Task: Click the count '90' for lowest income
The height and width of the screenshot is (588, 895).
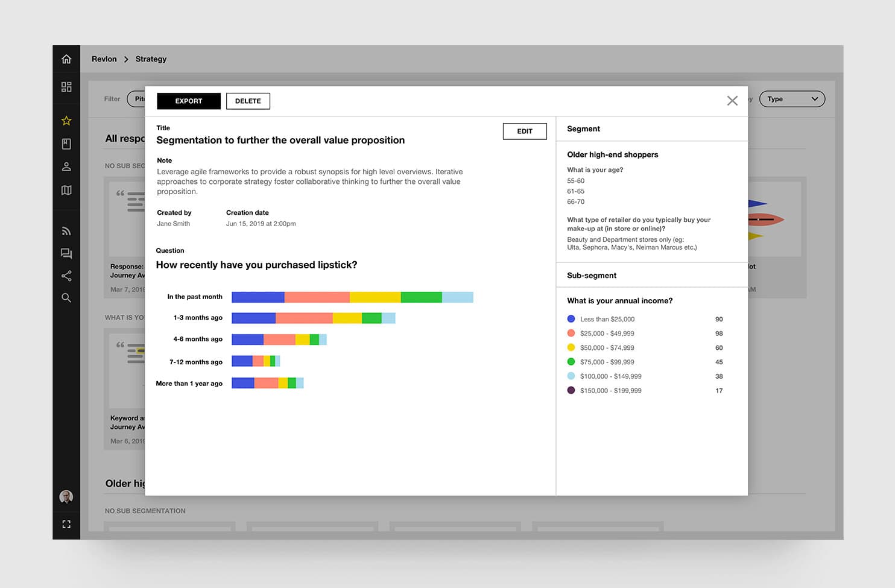Action: [x=719, y=319]
